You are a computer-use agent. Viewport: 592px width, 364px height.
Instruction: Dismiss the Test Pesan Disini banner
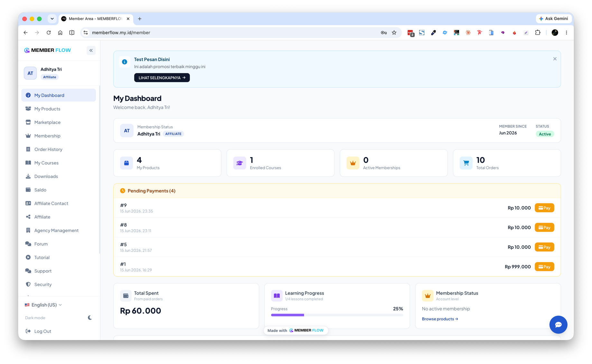pos(555,59)
